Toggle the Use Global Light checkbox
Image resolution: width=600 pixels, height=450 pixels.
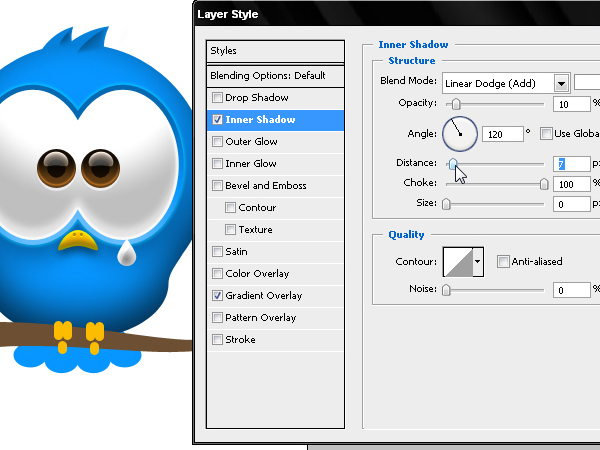pyautogui.click(x=546, y=133)
